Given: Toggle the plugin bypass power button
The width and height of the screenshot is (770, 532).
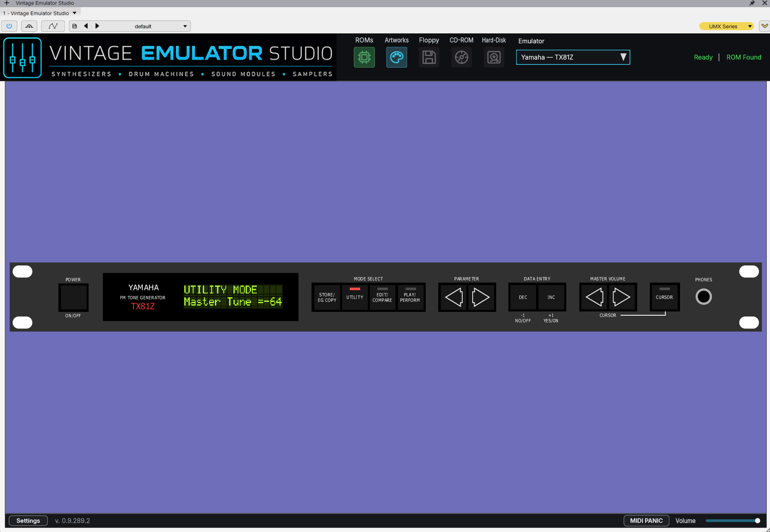Looking at the screenshot, I should pos(9,26).
